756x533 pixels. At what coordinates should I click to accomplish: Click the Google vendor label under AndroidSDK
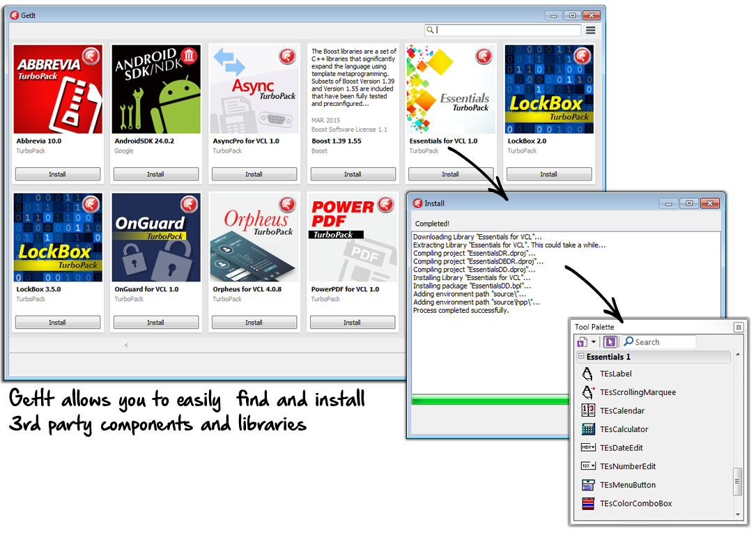(x=124, y=150)
